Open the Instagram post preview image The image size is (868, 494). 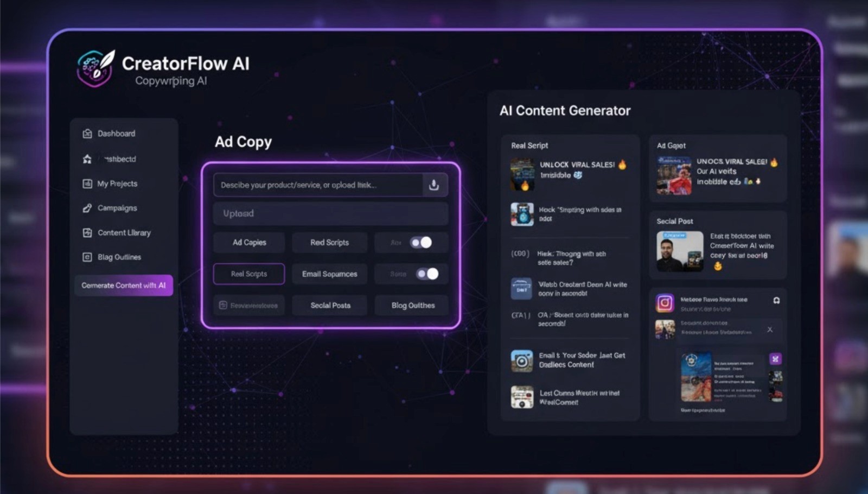tap(696, 376)
